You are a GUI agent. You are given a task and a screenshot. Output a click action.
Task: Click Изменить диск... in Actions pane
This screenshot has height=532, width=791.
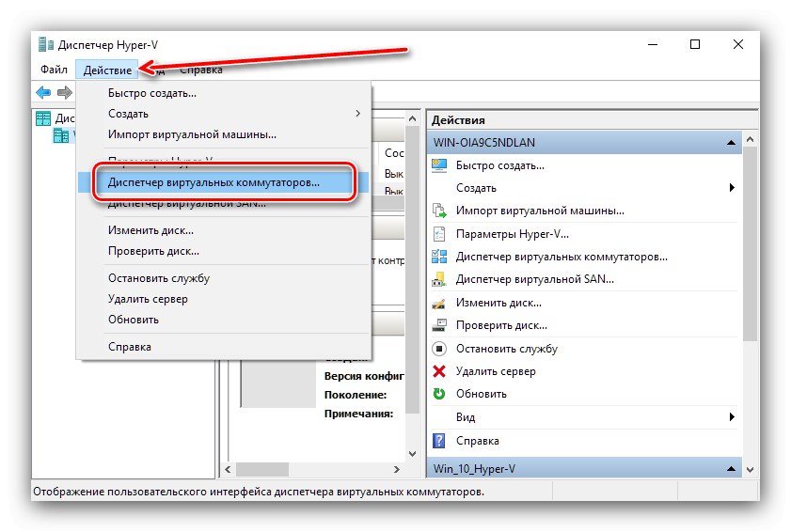tap(498, 303)
